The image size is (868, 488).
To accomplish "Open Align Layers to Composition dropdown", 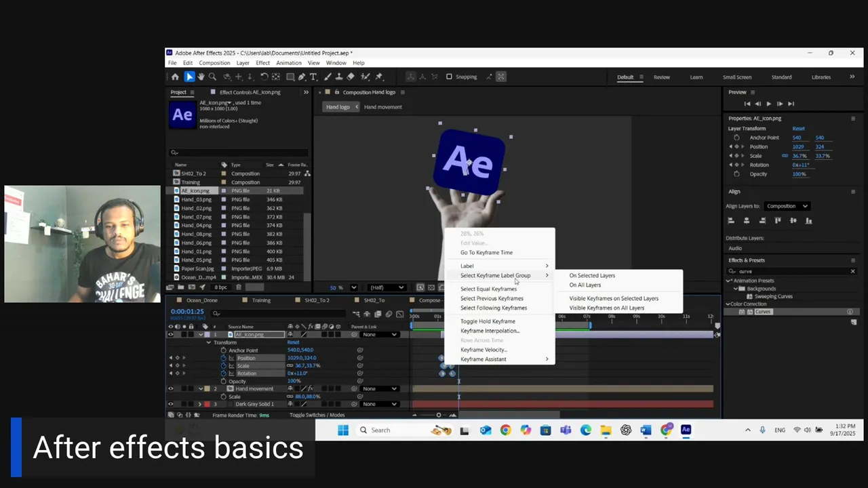I will pyautogui.click(x=787, y=206).
